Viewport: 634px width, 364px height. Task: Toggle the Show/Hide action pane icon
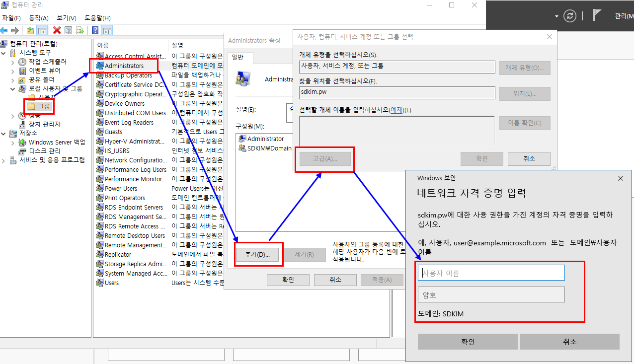coord(107,30)
